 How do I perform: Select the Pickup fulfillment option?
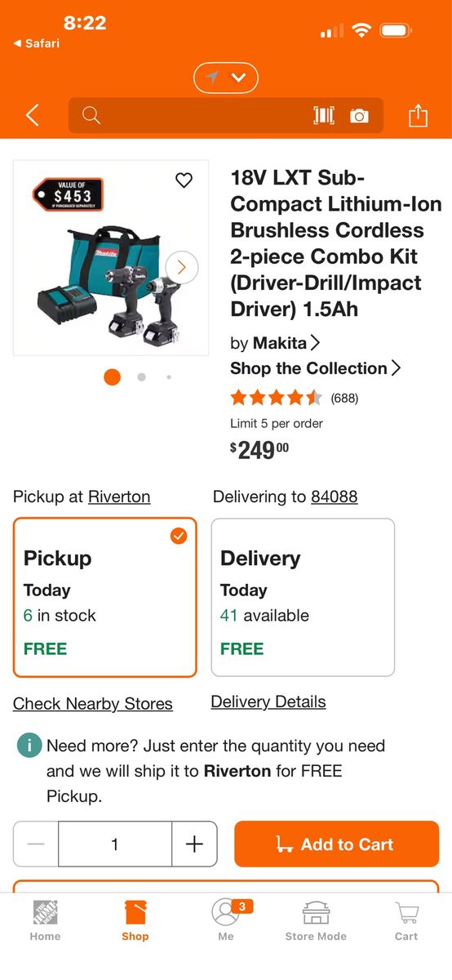[105, 598]
